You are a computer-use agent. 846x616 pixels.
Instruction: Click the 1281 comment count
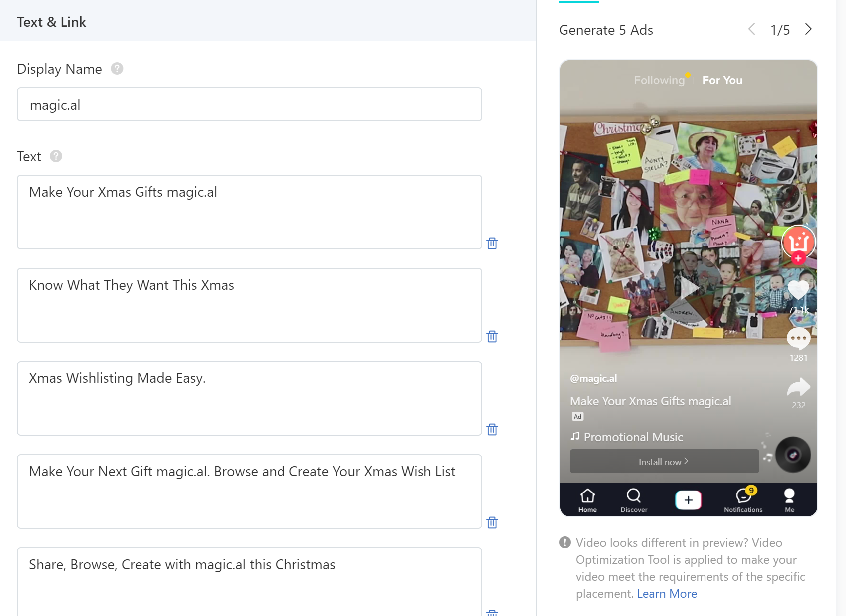click(x=798, y=358)
